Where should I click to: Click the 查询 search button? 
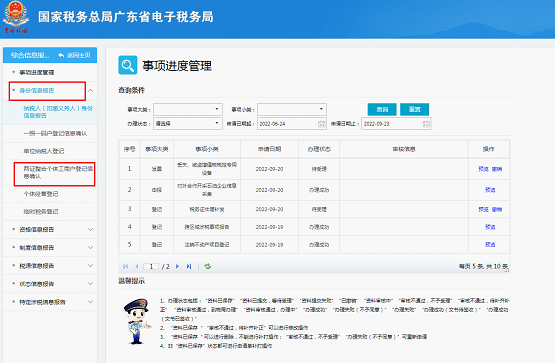(382, 109)
